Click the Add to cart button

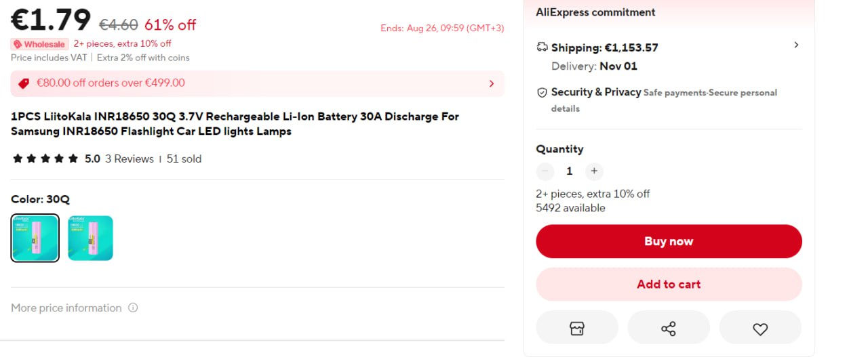click(x=669, y=285)
